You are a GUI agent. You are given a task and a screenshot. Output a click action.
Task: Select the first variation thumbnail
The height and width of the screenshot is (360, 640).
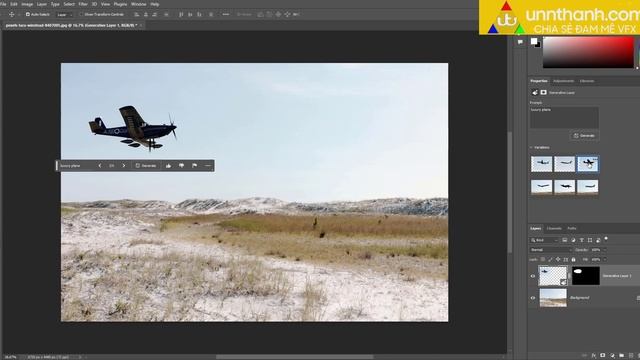click(x=542, y=164)
